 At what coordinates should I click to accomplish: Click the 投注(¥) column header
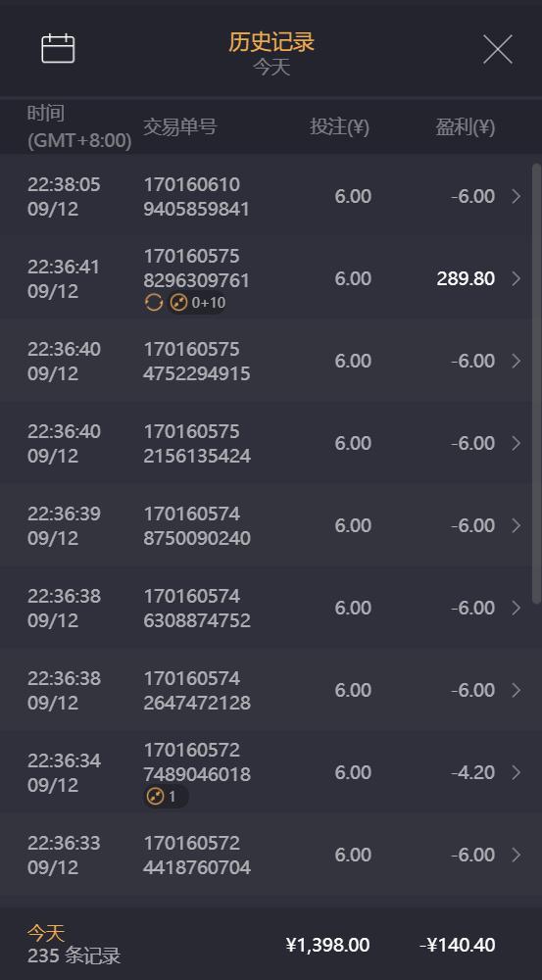[x=339, y=126]
